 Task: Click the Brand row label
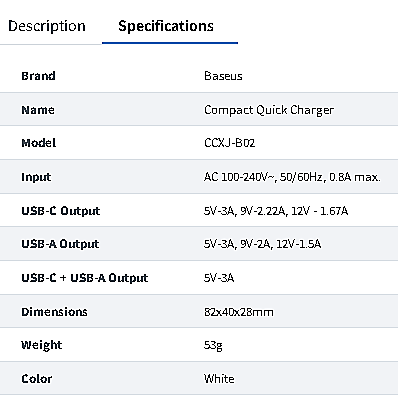38,76
